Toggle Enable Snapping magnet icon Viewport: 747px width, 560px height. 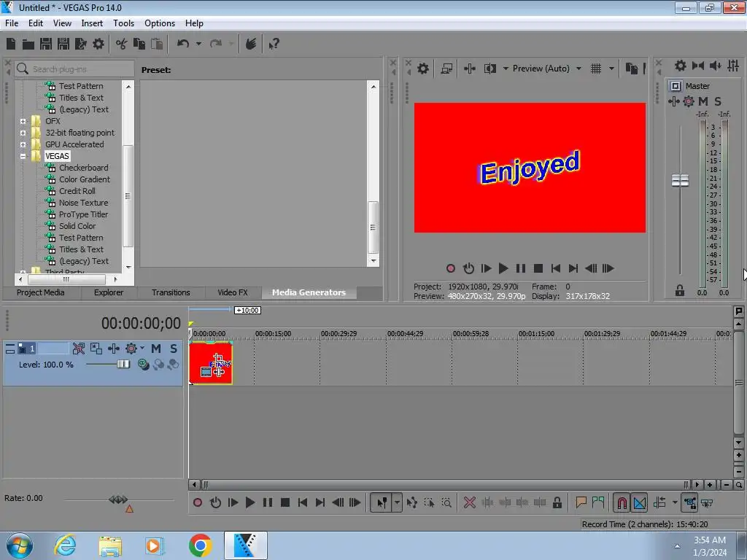coord(622,502)
